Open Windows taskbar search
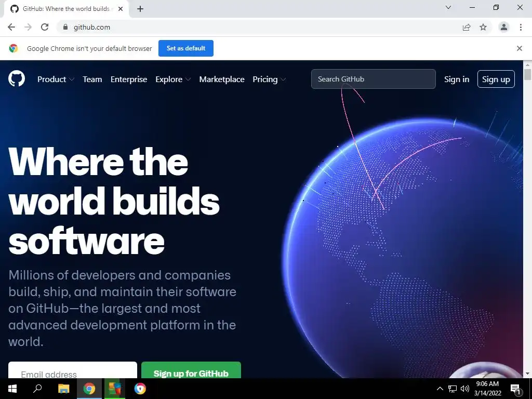 (x=37, y=389)
